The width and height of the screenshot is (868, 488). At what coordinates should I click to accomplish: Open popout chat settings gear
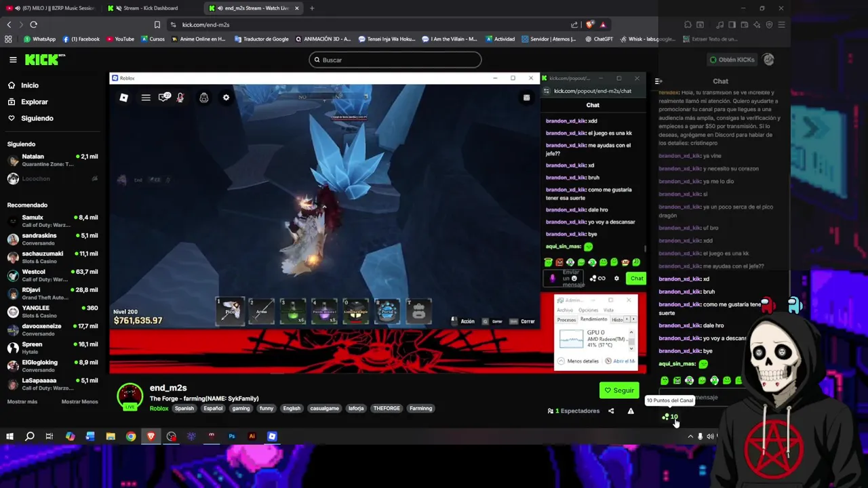pyautogui.click(x=616, y=278)
